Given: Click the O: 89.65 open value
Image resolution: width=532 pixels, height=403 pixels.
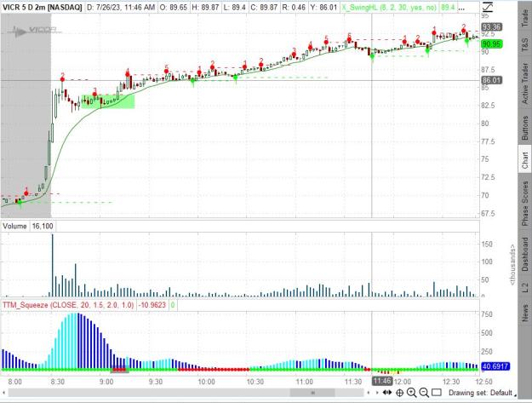Looking at the screenshot, I should tap(174, 7).
